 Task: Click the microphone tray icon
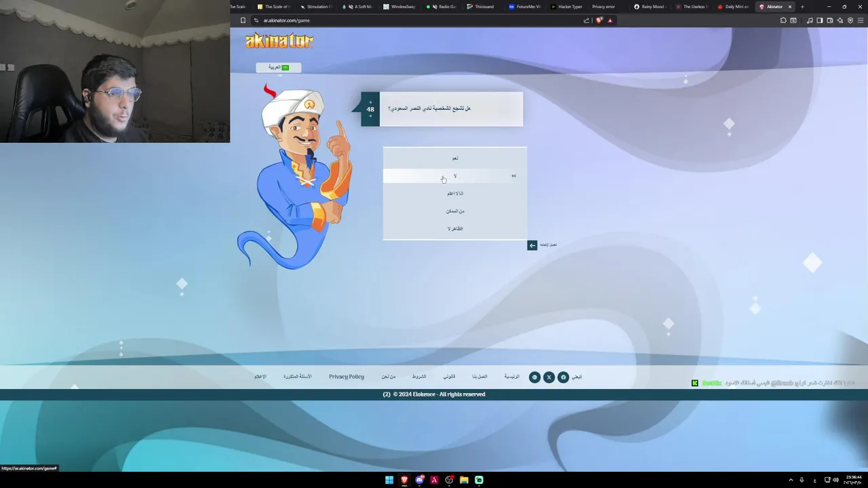pos(802,480)
